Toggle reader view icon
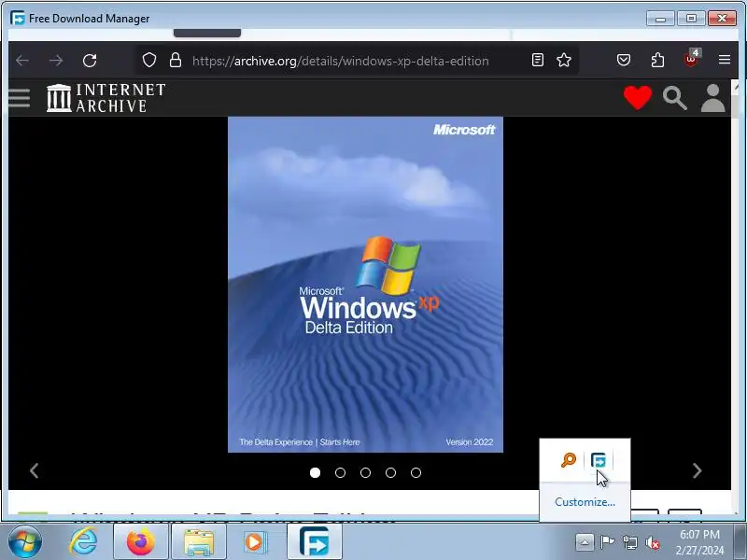This screenshot has height=560, width=747. point(538,60)
